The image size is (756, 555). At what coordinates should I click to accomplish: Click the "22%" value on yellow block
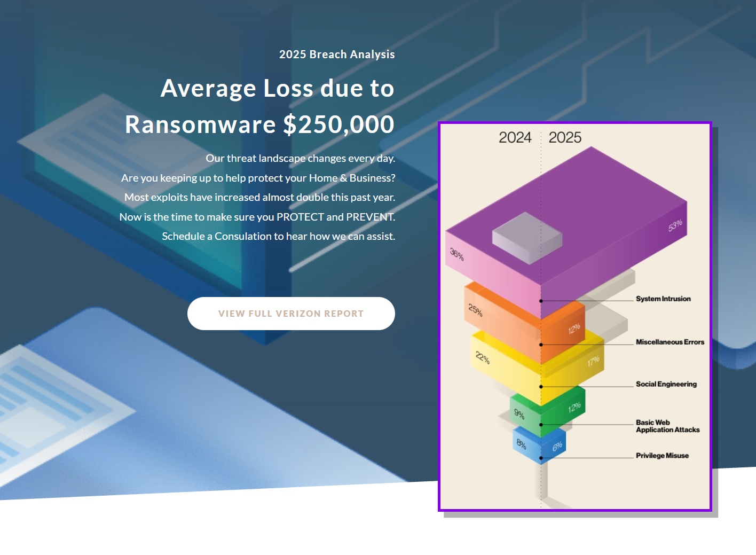click(x=483, y=357)
